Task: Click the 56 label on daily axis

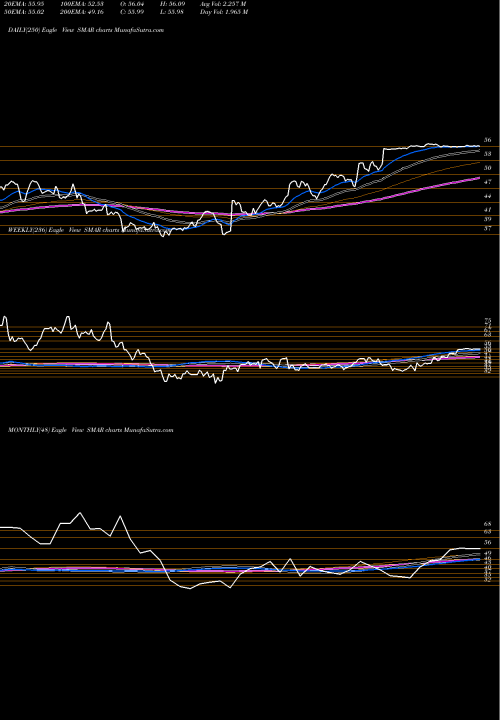Action: (488, 140)
